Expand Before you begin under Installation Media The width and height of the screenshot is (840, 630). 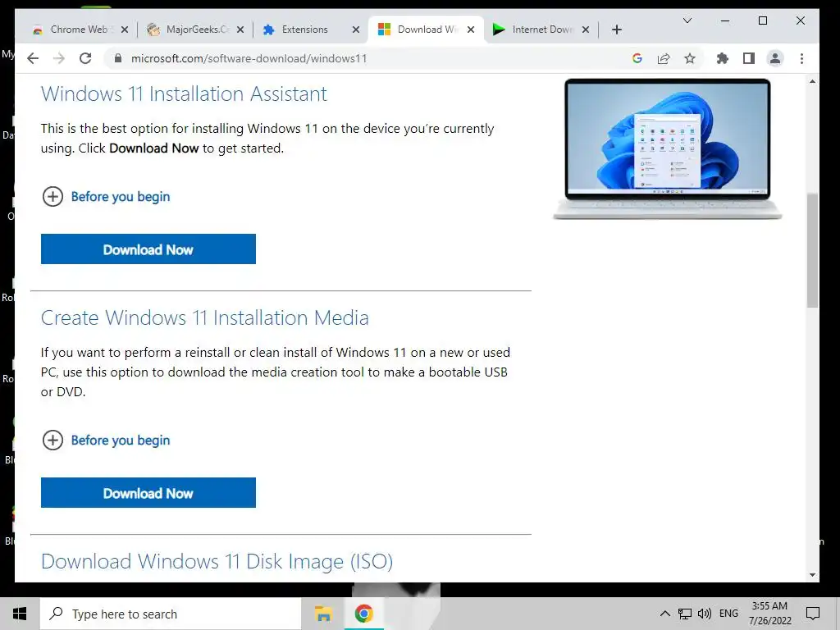(106, 441)
